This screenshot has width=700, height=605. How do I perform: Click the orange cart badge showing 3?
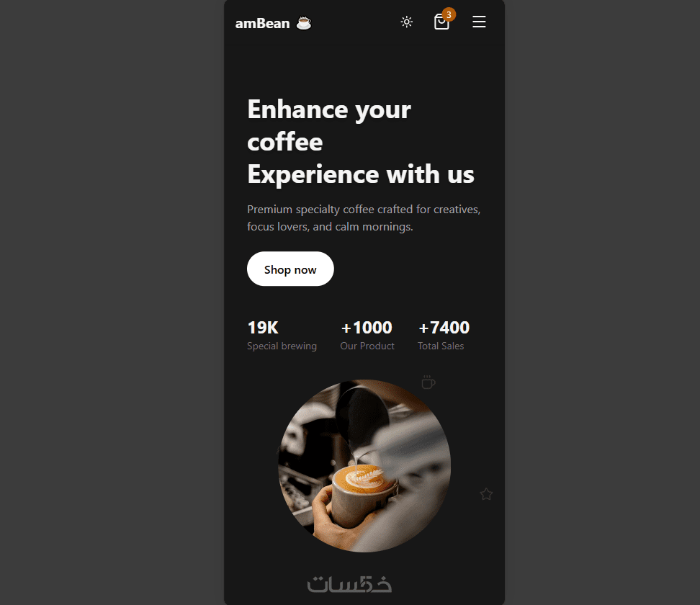[x=449, y=14]
